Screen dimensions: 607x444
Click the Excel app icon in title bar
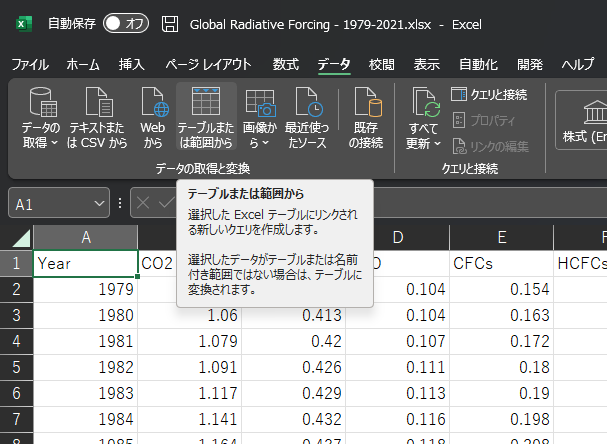tap(24, 24)
